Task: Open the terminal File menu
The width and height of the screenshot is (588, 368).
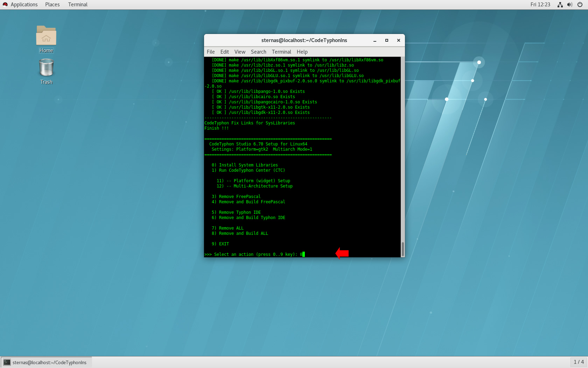Action: pyautogui.click(x=211, y=52)
